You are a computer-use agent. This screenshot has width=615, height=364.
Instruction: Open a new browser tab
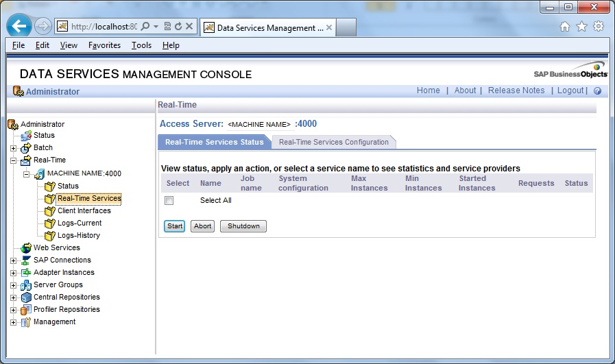(346, 27)
